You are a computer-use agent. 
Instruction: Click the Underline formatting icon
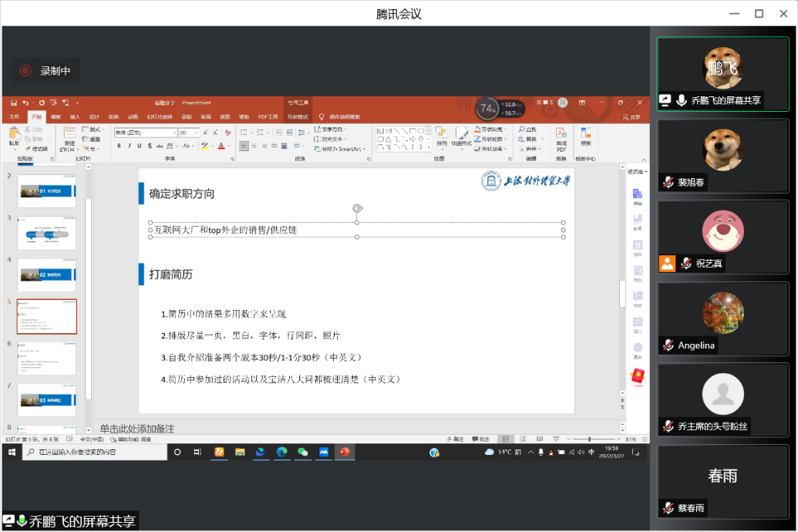click(x=139, y=146)
